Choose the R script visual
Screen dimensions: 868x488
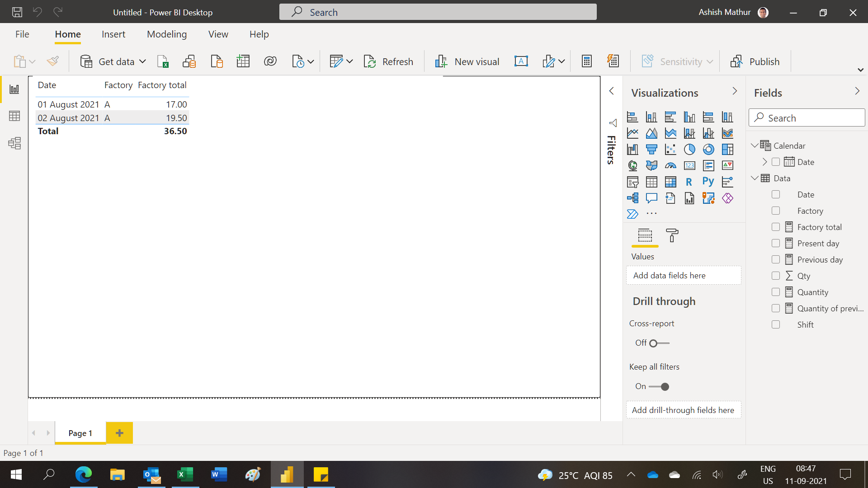point(689,182)
